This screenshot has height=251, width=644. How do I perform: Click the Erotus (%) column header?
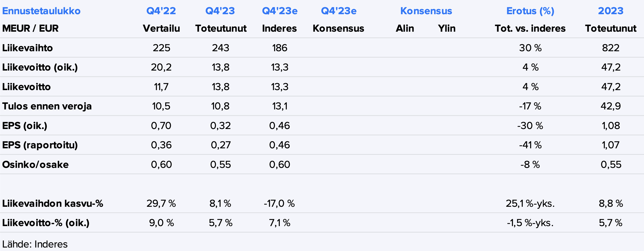(x=530, y=11)
